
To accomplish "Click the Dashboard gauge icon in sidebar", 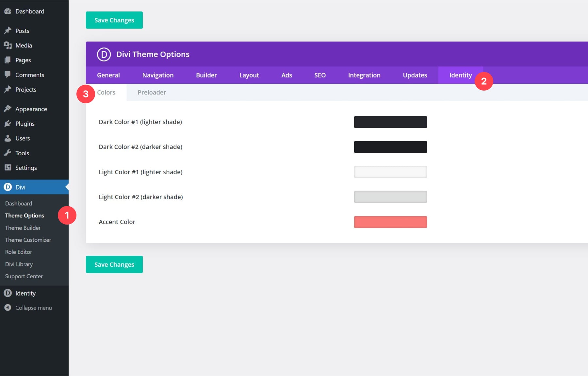I will (8, 11).
